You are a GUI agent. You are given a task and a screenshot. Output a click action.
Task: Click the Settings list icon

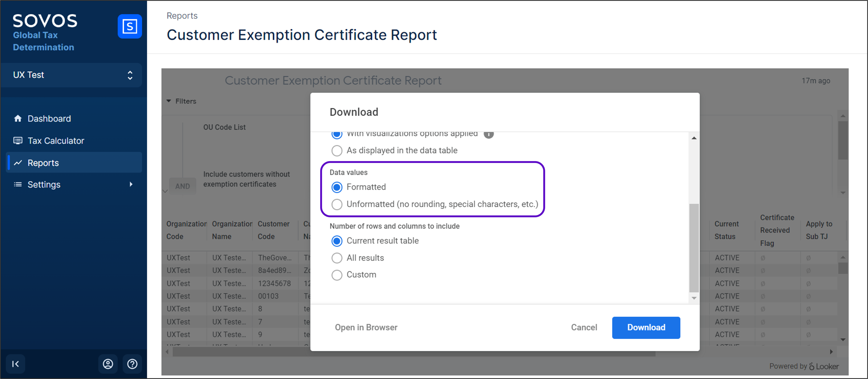tap(18, 184)
